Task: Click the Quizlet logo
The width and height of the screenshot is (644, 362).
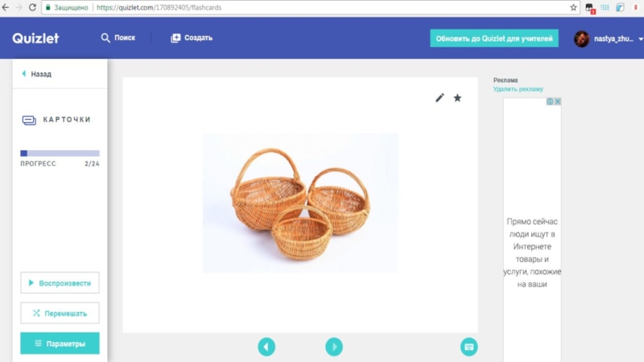Action: (x=35, y=38)
